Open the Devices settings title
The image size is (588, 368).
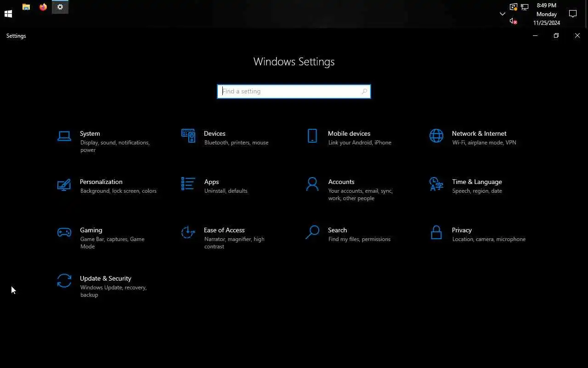click(215, 133)
